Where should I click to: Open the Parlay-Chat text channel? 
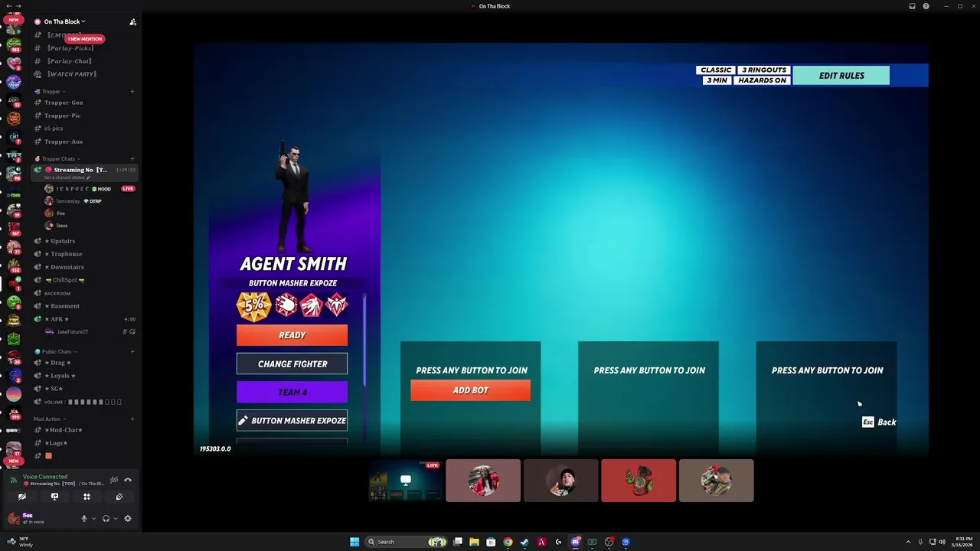point(70,61)
